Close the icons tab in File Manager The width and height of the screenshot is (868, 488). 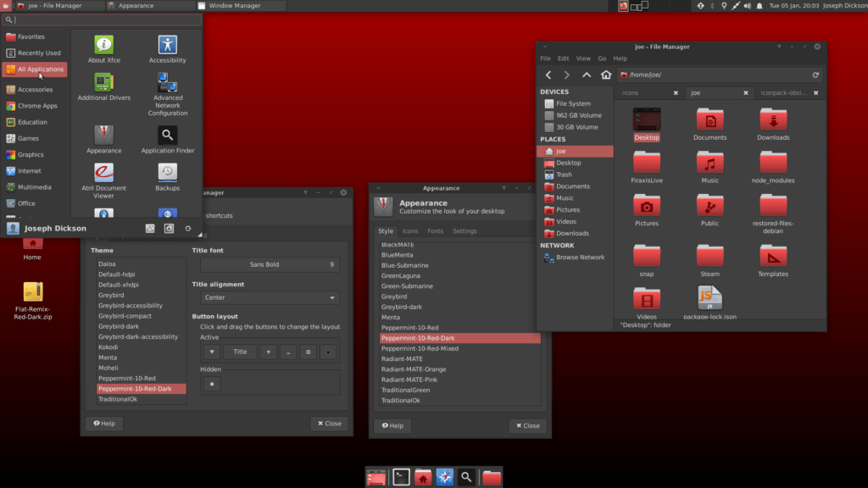coord(676,93)
